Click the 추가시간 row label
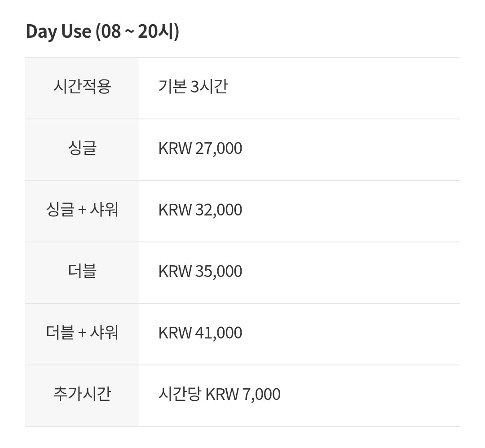The width and height of the screenshot is (485, 448). [x=82, y=394]
